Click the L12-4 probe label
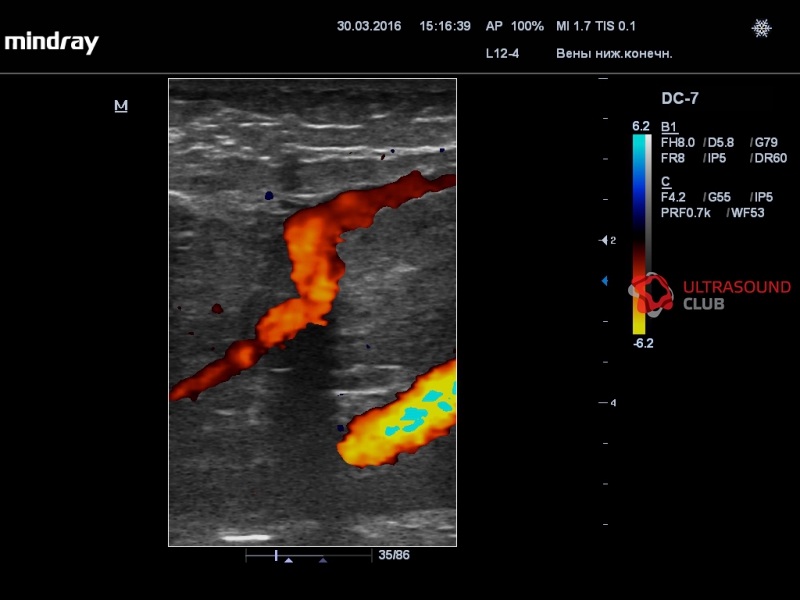Image resolution: width=800 pixels, height=600 pixels. [x=502, y=54]
